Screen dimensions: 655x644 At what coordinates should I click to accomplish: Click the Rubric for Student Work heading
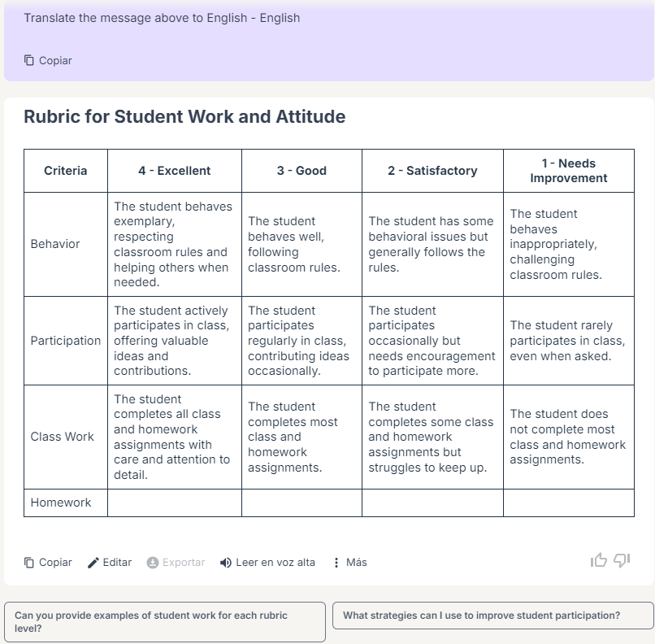point(184,116)
